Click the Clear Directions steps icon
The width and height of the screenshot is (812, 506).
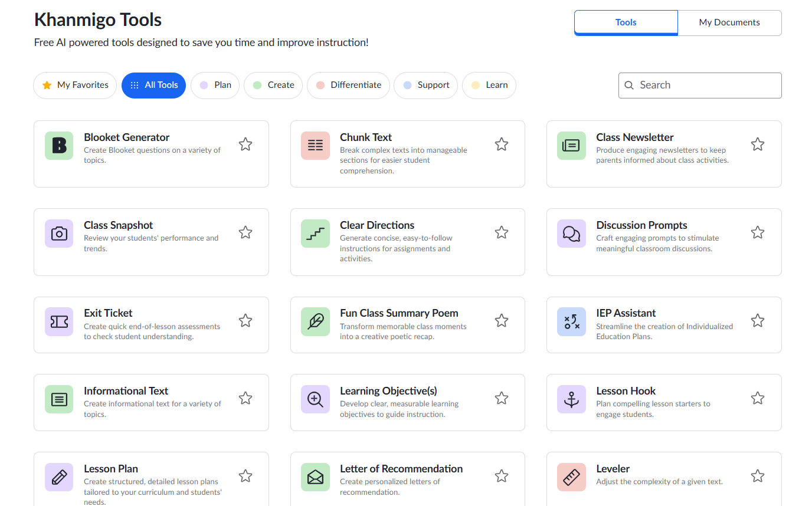(x=315, y=234)
